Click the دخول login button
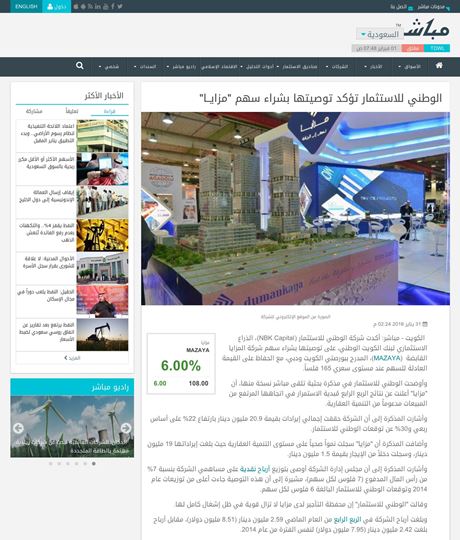 point(56,7)
